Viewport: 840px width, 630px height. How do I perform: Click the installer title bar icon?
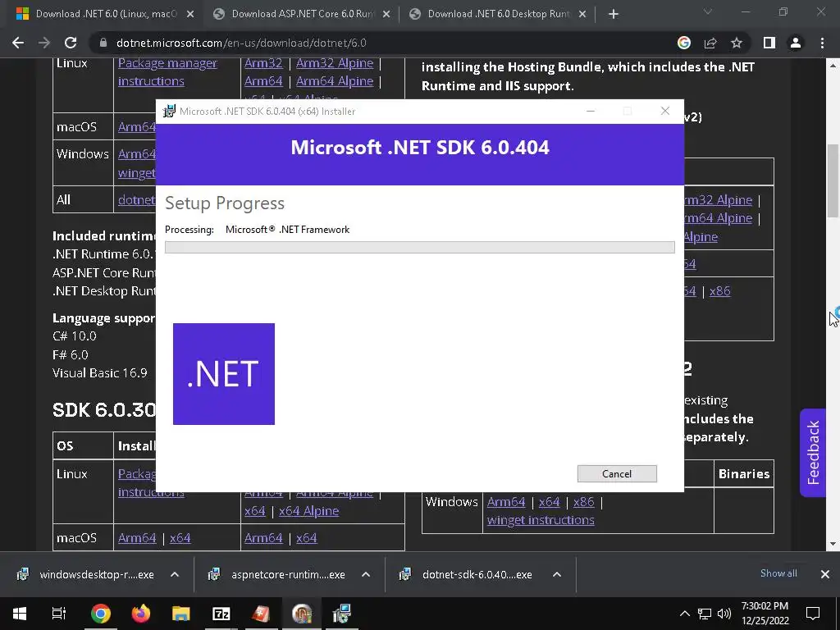[x=169, y=111]
